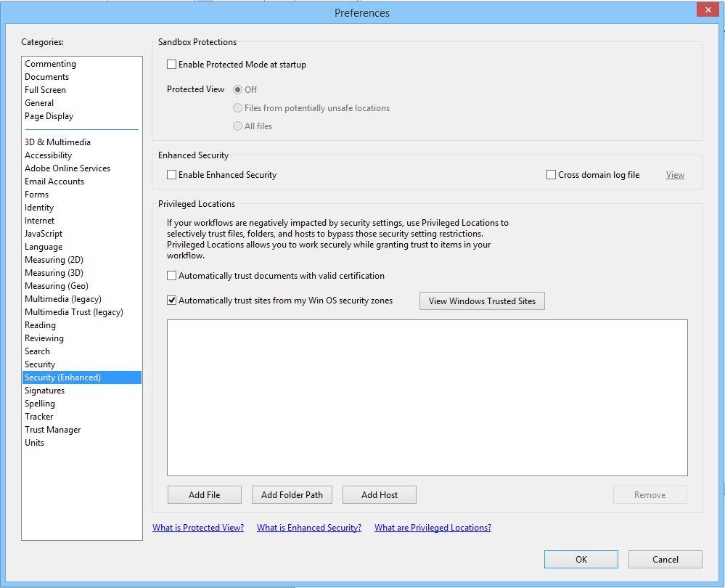Open Full Screen category
Image resolution: width=725 pixels, height=588 pixels.
[82, 90]
